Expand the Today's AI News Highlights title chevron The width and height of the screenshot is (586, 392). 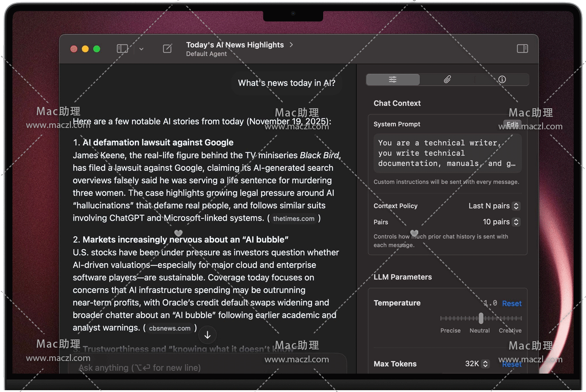(291, 45)
